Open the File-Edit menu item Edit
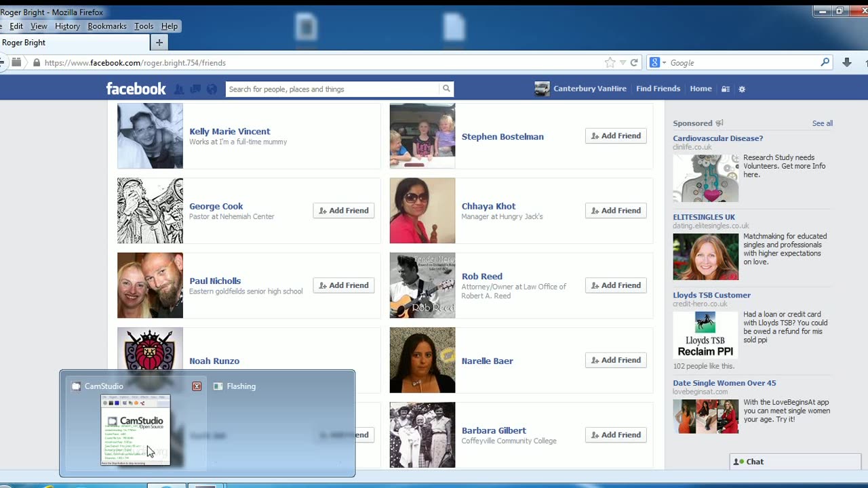The width and height of the screenshot is (868, 488). pyautogui.click(x=16, y=26)
